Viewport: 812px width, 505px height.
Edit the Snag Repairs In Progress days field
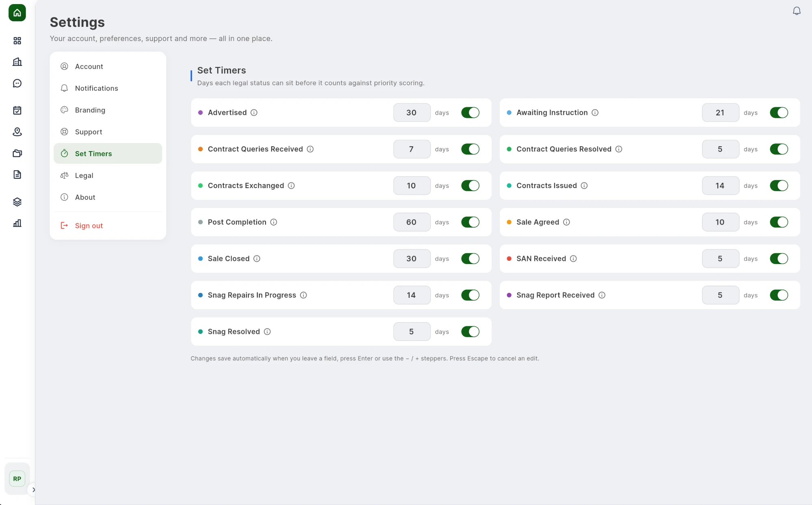[412, 295]
